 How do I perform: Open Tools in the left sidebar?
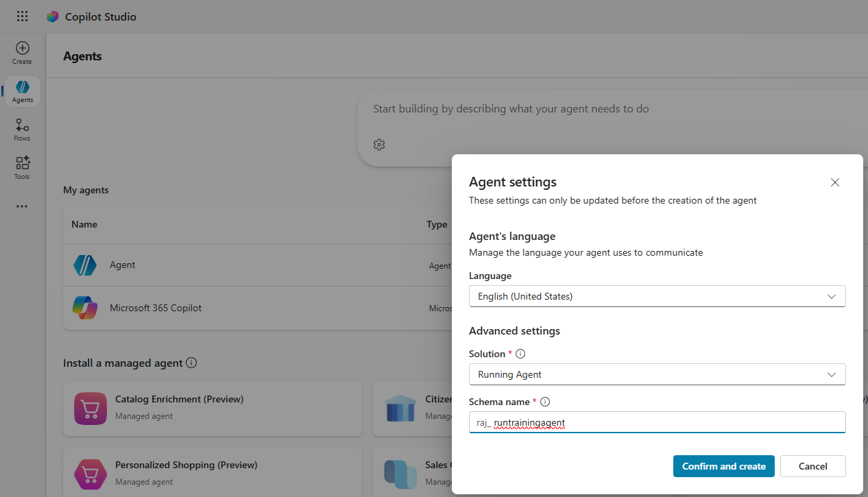point(22,167)
